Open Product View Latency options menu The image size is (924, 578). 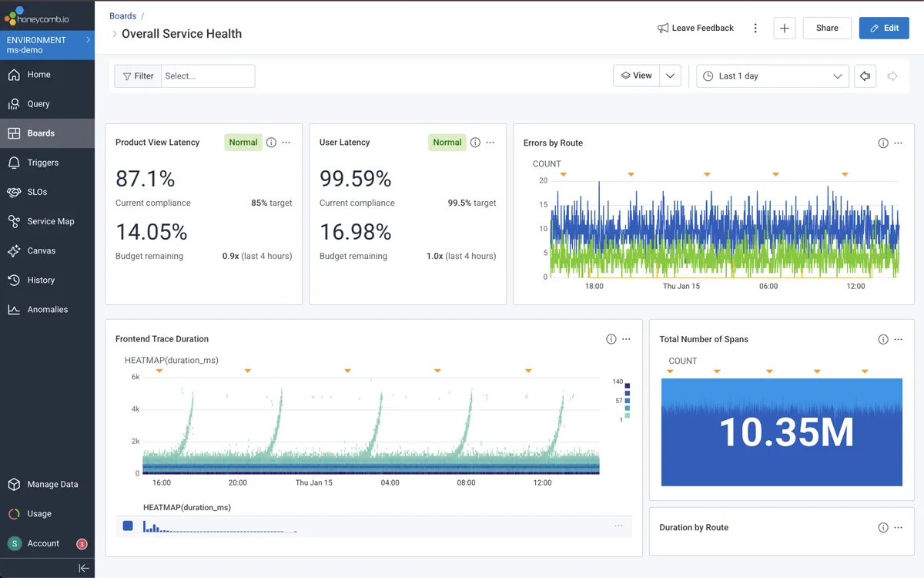286,143
